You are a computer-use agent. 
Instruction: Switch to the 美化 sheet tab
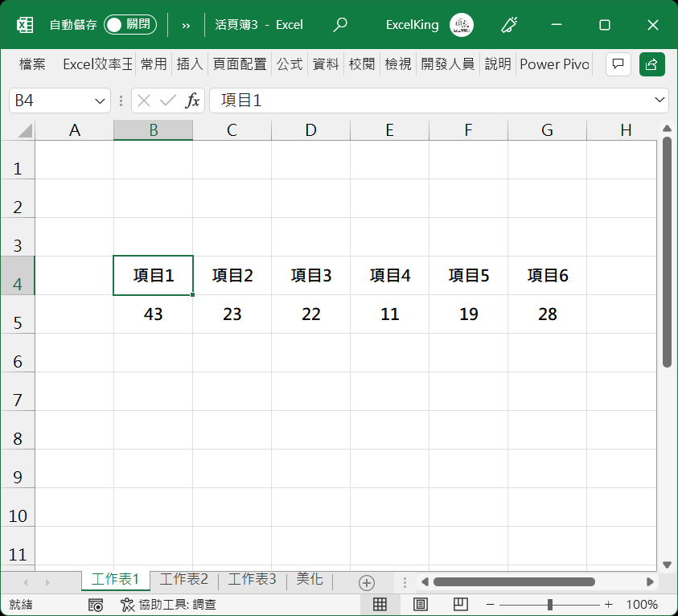(310, 579)
